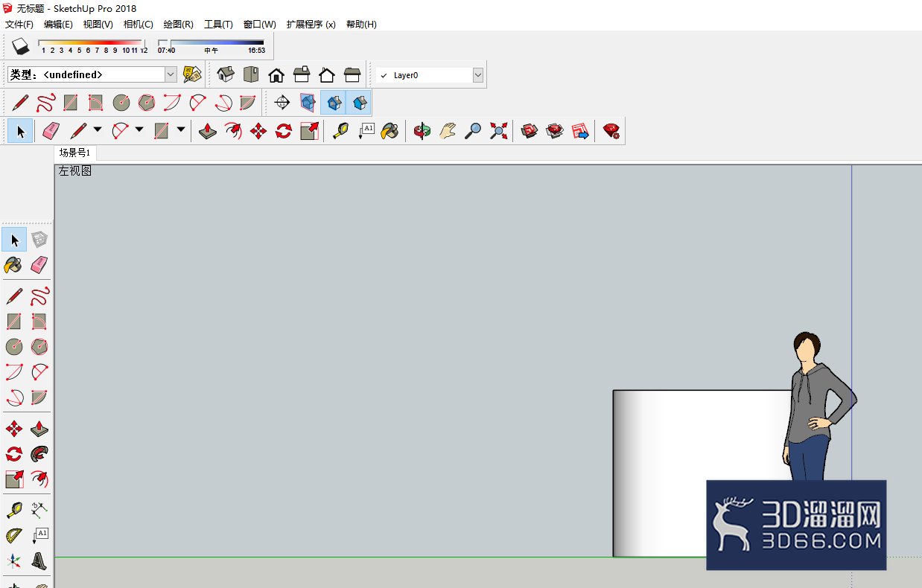The height and width of the screenshot is (588, 922).
Task: Open the 文件(F) menu
Action: 19,25
